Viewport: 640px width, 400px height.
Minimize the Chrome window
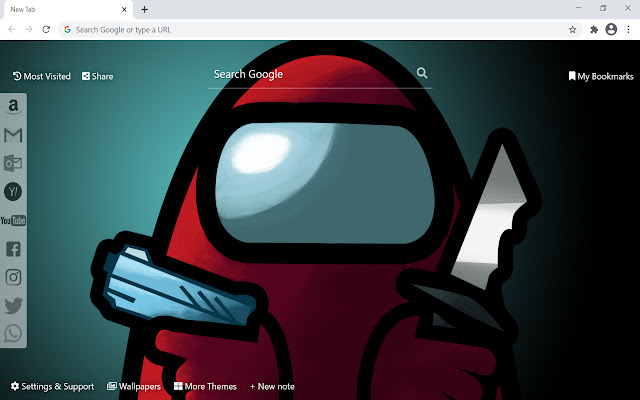(579, 8)
